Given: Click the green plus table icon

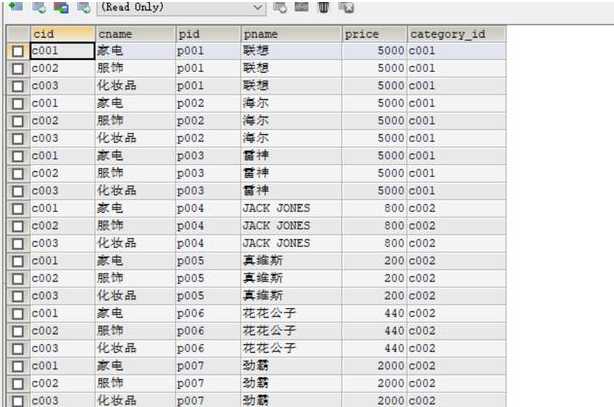Looking at the screenshot, I should point(16,7).
